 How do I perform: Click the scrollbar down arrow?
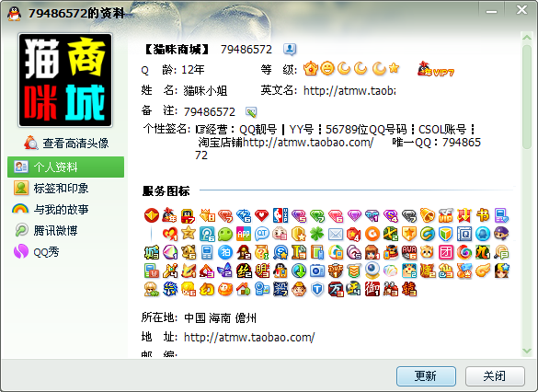pyautogui.click(x=527, y=351)
